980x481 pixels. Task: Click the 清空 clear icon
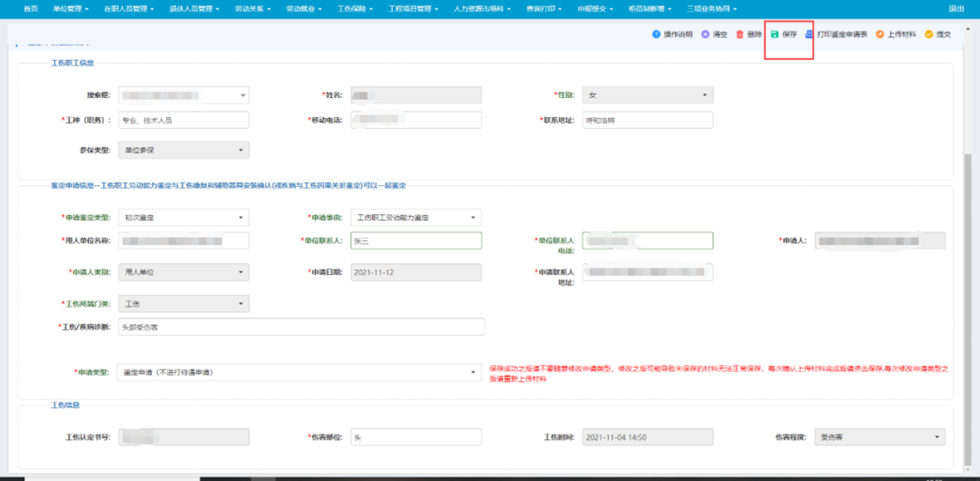pos(705,34)
